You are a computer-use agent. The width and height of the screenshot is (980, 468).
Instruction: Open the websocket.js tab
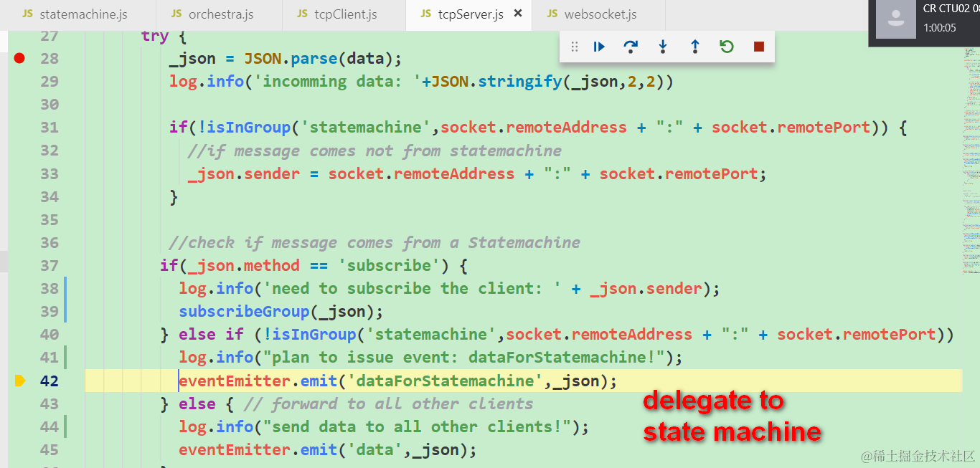pyautogui.click(x=598, y=14)
